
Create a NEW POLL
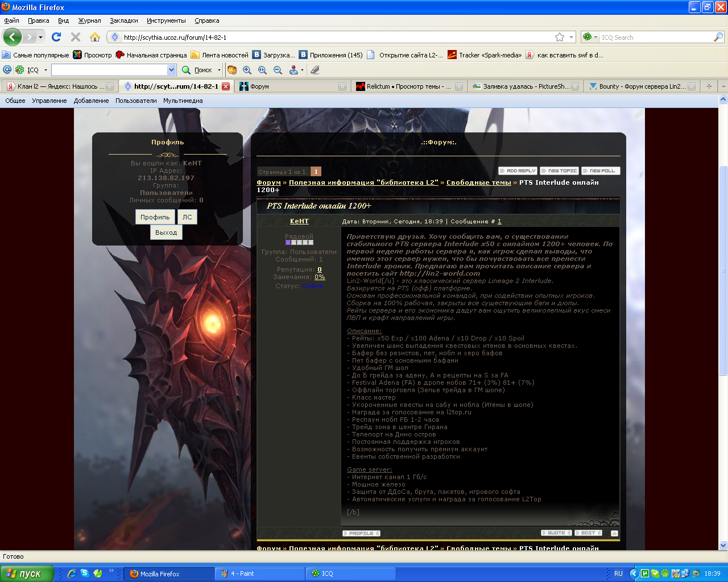click(601, 171)
